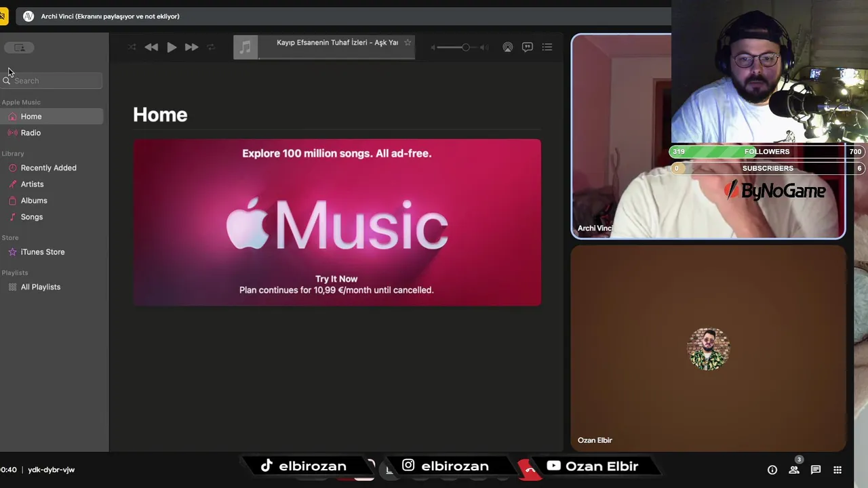The height and width of the screenshot is (488, 868).
Task: Click the Albums stack icon
Action: pyautogui.click(x=12, y=201)
